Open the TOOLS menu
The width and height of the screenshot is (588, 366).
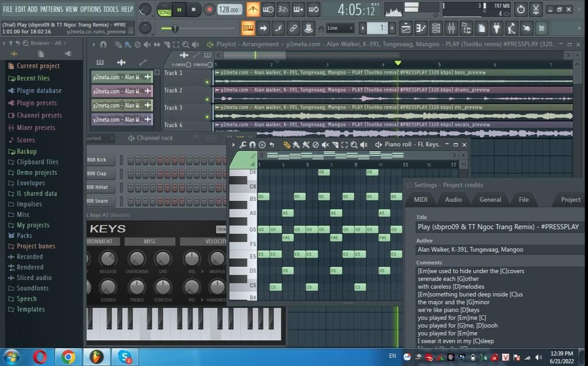click(x=111, y=9)
